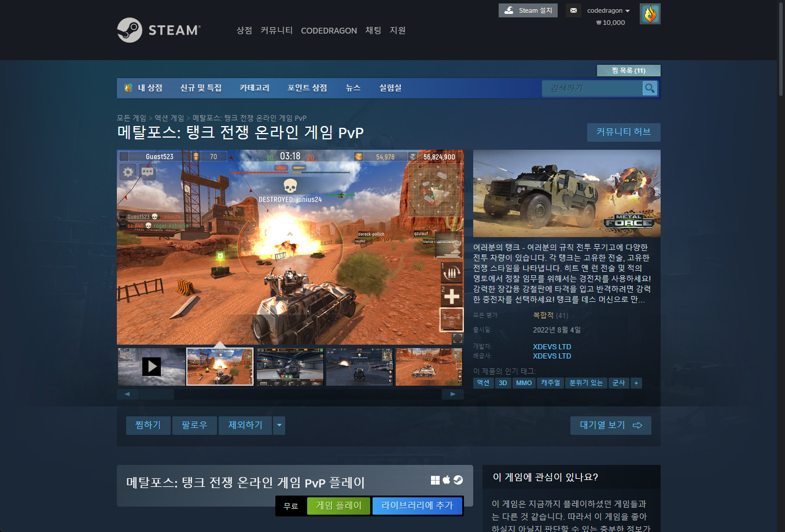
Task: Click the 내 상점 store icon
Action: click(x=128, y=88)
